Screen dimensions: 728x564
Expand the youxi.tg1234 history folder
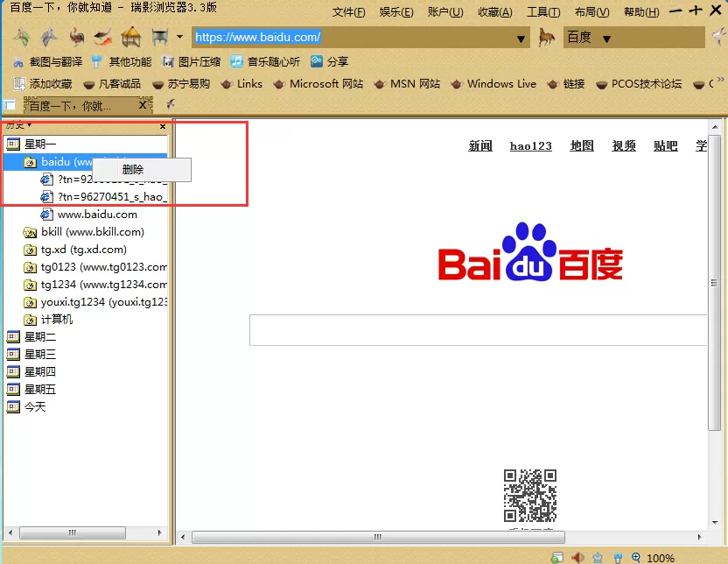coord(95,302)
